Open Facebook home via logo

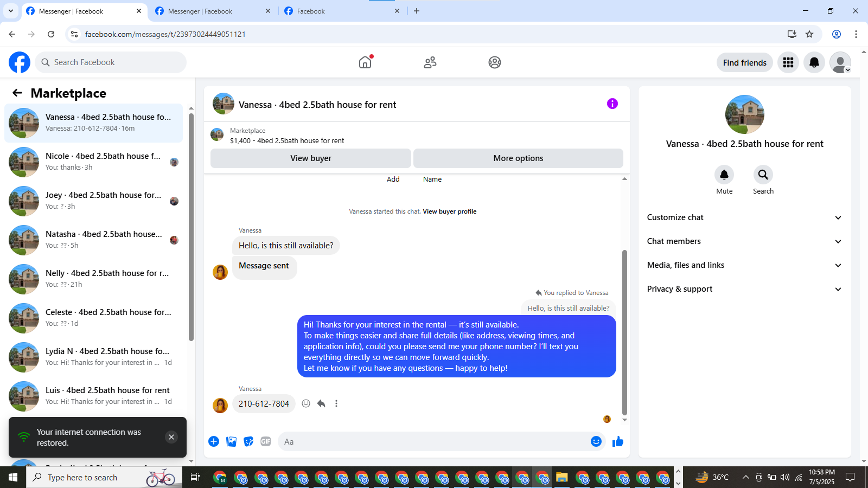point(20,62)
